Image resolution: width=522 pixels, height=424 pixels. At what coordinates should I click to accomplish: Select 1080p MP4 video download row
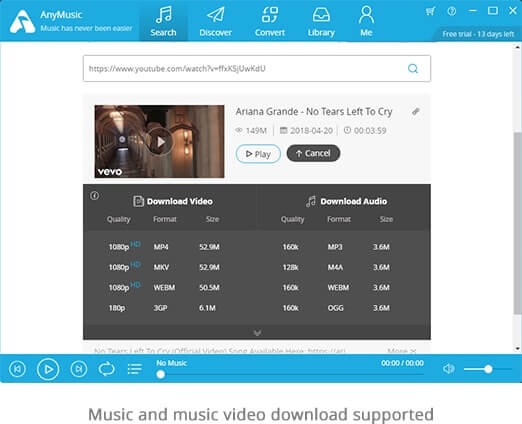coord(164,247)
